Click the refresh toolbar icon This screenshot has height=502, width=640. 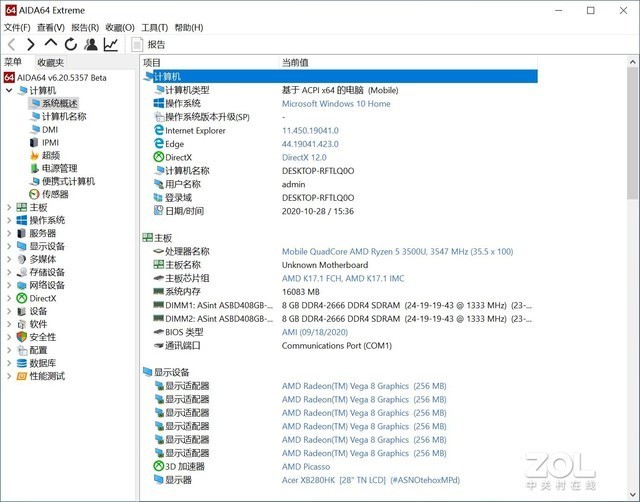tap(71, 44)
